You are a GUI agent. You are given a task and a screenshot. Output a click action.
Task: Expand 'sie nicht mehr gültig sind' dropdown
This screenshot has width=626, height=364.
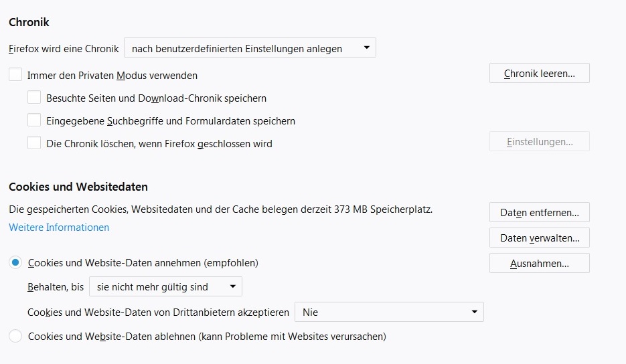(165, 286)
